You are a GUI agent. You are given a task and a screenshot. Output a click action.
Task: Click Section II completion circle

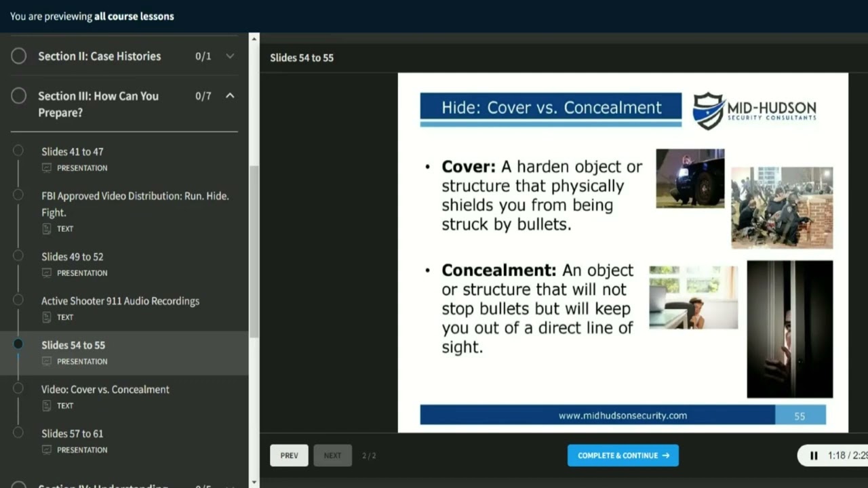tap(19, 56)
